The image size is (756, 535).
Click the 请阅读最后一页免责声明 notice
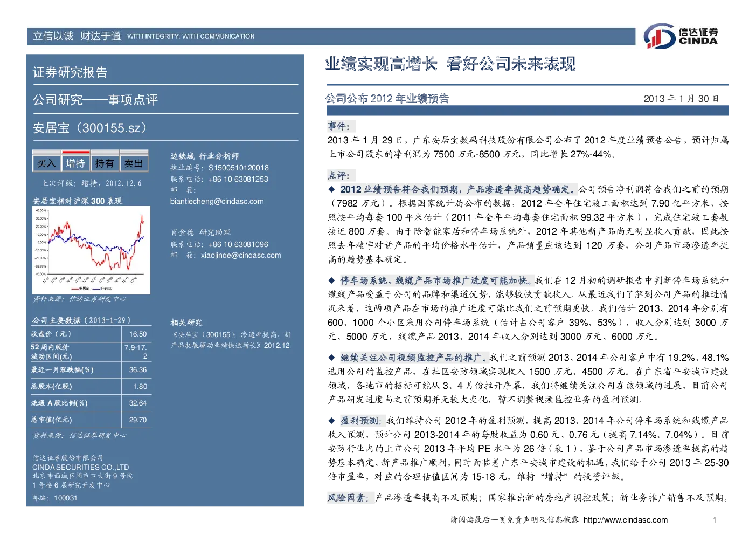pos(515,520)
